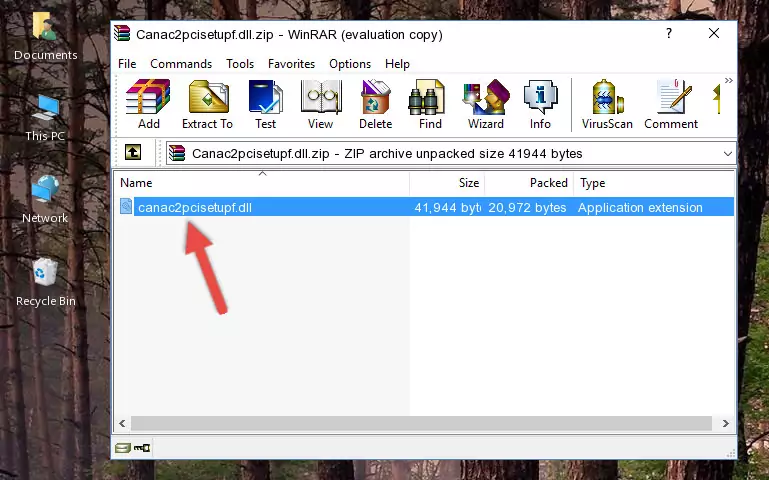Open the View file tool
The image size is (769, 480).
click(321, 104)
